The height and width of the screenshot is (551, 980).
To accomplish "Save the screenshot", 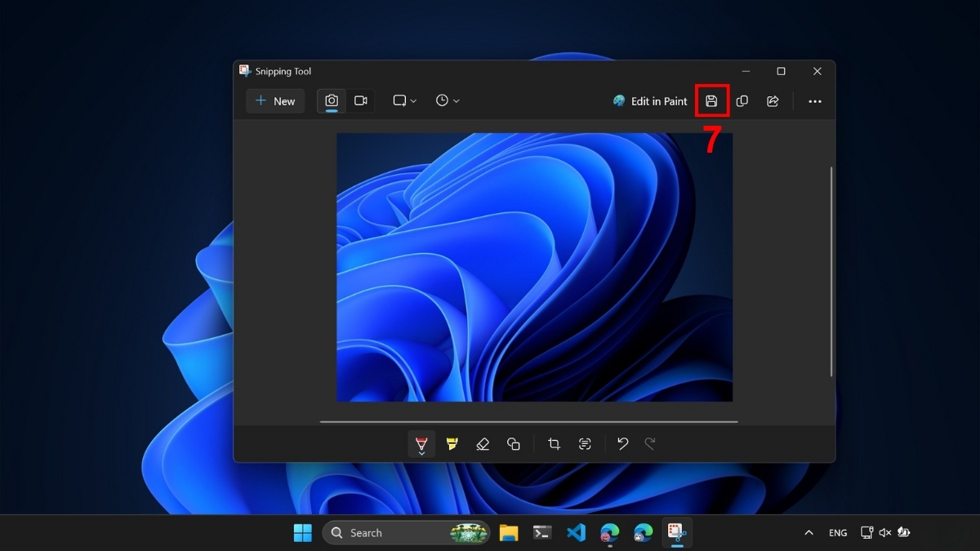I will (711, 100).
